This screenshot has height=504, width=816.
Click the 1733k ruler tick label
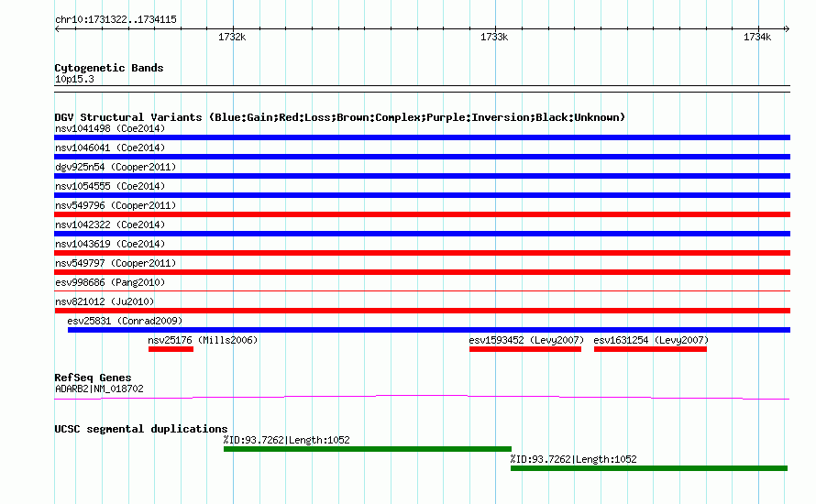pyautogui.click(x=494, y=37)
